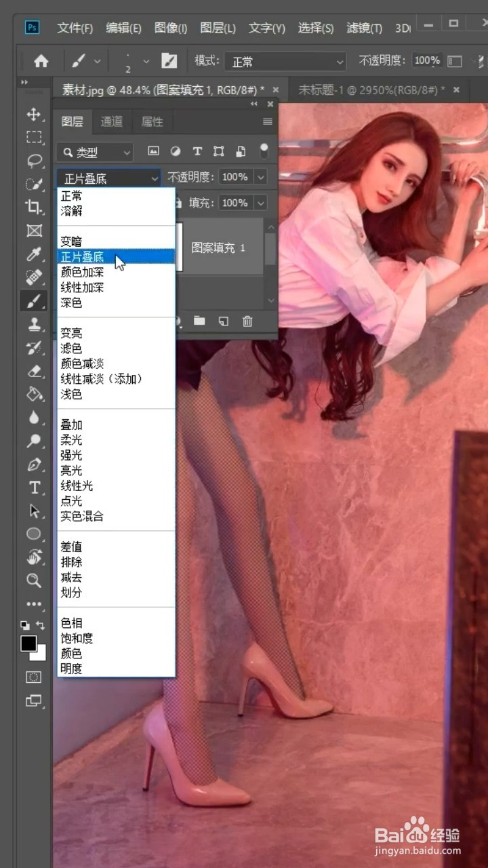Open the 编辑(E) menu
The width and height of the screenshot is (488, 868).
pos(123,28)
